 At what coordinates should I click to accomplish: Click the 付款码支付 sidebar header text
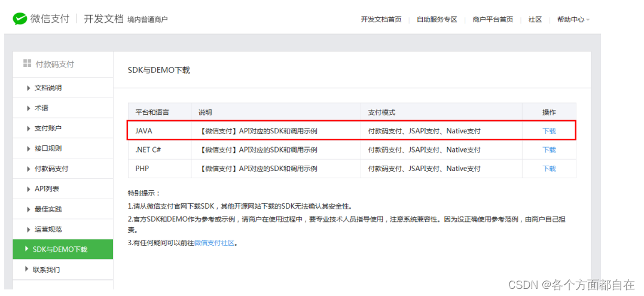point(55,64)
